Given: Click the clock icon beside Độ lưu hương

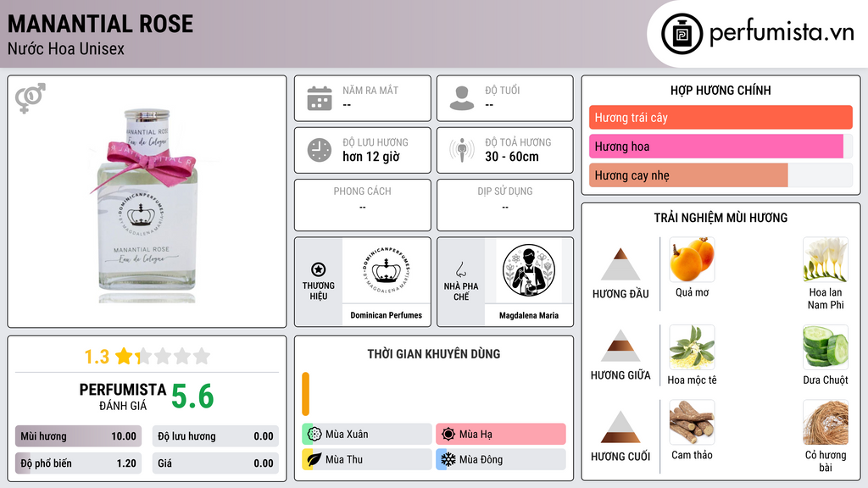Looking at the screenshot, I should 320,150.
